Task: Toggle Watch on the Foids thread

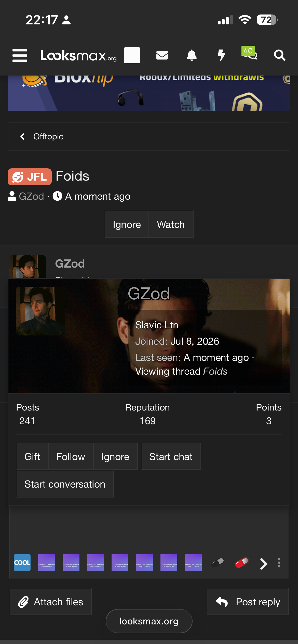Action: [171, 224]
